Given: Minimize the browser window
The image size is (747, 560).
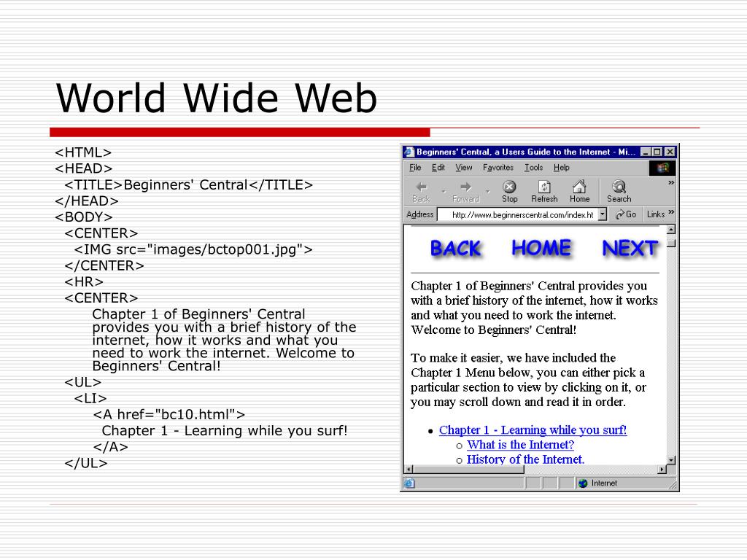Looking at the screenshot, I should click(646, 152).
